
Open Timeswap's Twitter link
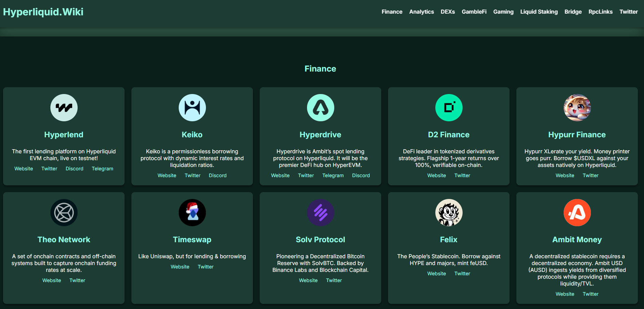pyautogui.click(x=206, y=267)
